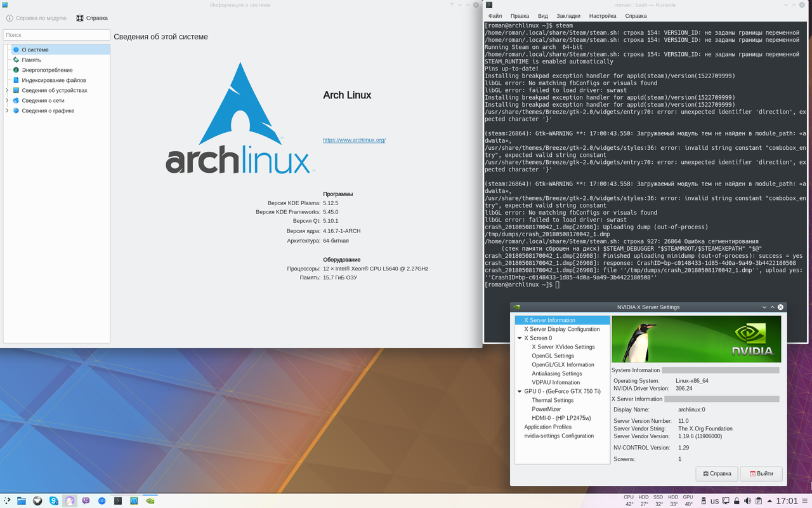
Task: Open removable devices notifier in system tray
Action: tap(704, 501)
